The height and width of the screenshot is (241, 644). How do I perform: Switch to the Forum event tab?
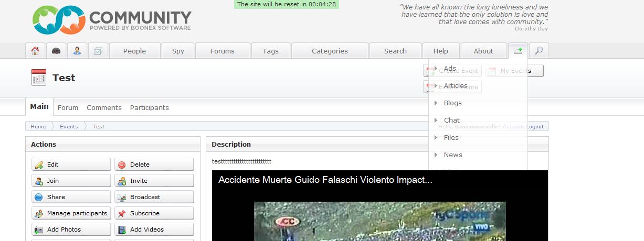(68, 107)
